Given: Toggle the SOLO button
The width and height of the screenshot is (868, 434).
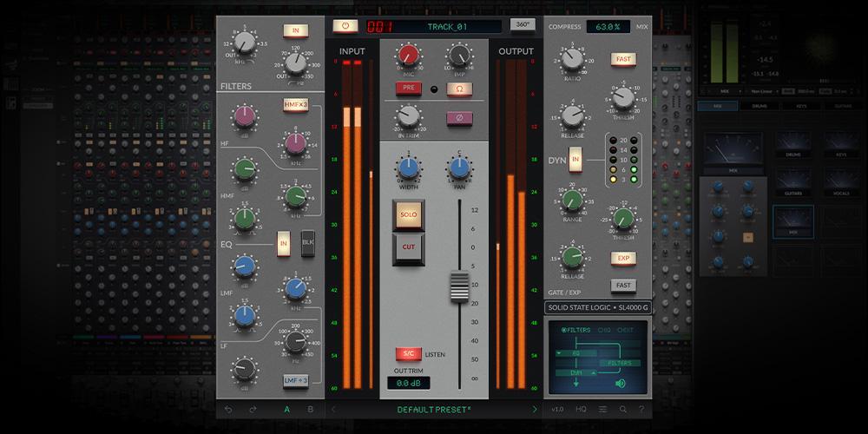Looking at the screenshot, I should click(408, 214).
